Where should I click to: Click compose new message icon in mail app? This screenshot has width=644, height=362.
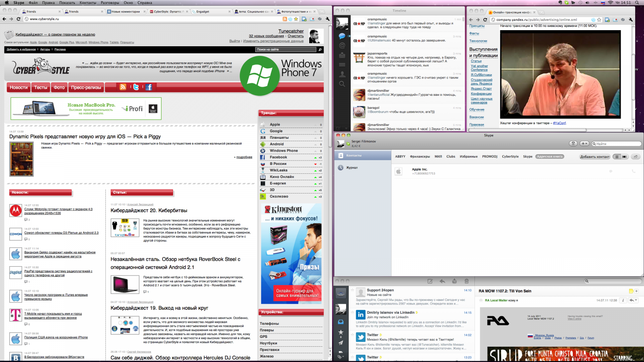430,281
